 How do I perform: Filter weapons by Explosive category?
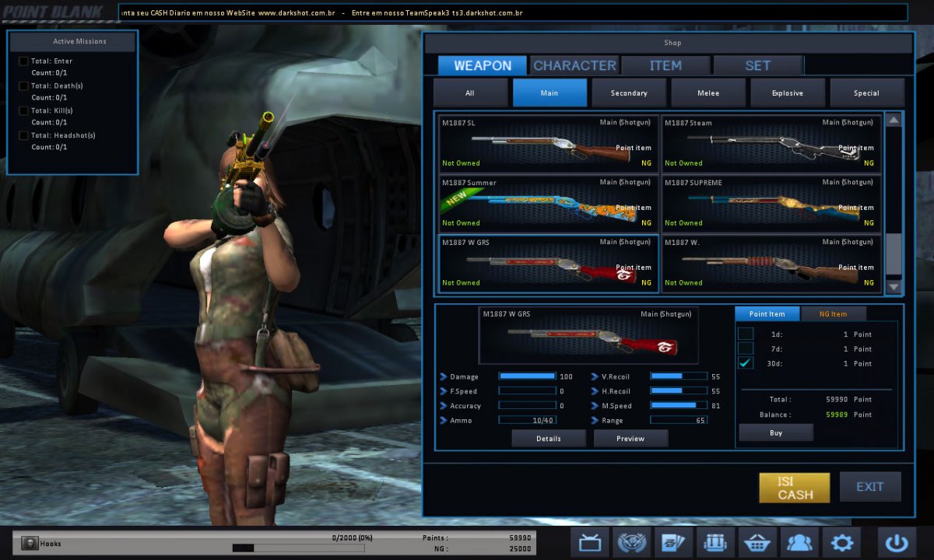point(788,93)
